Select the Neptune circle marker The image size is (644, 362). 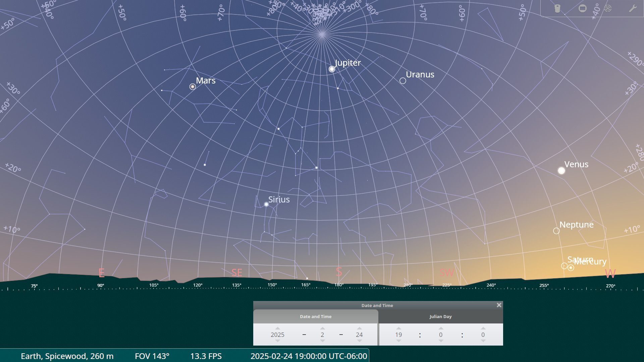[556, 231]
